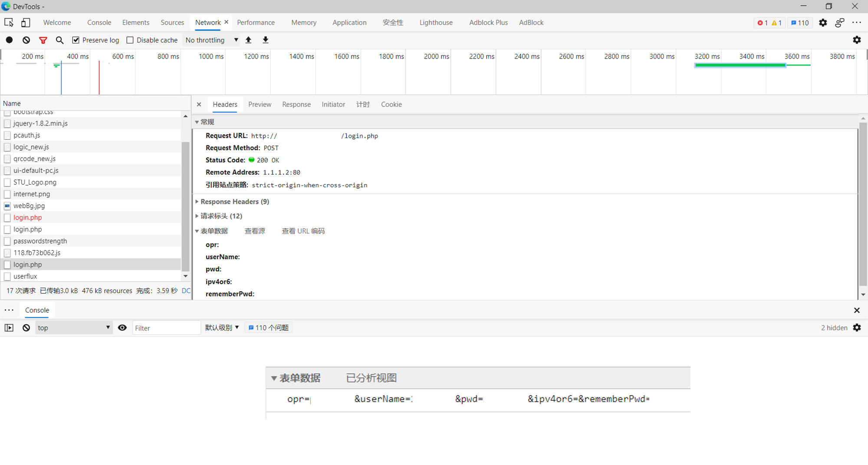
Task: Open the top context dropdown in Console
Action: pos(74,328)
